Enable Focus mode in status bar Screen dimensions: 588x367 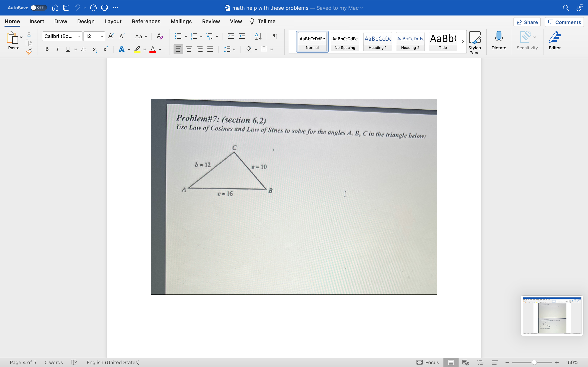point(427,362)
